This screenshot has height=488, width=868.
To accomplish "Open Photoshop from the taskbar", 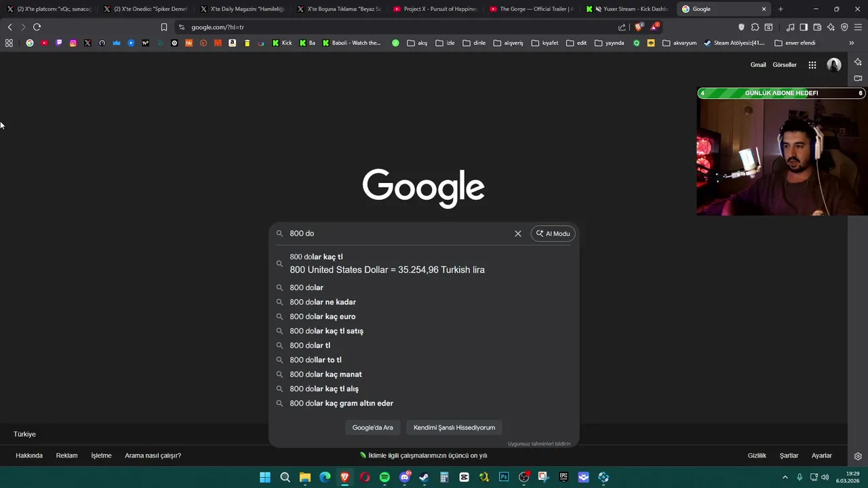I will point(504,477).
